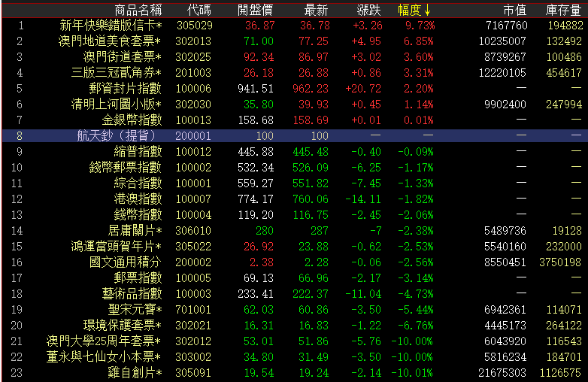Click inventory value 19128
588x382 pixels.
(567, 231)
